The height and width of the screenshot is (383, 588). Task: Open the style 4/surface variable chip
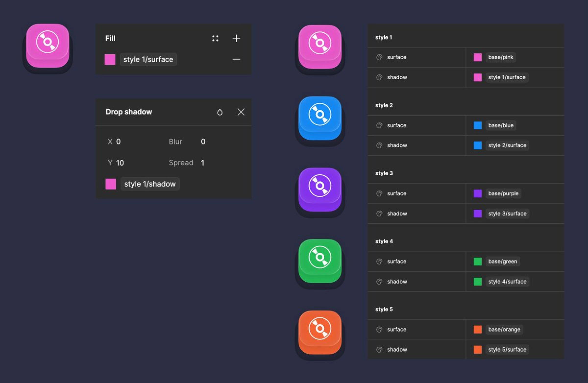507,282
